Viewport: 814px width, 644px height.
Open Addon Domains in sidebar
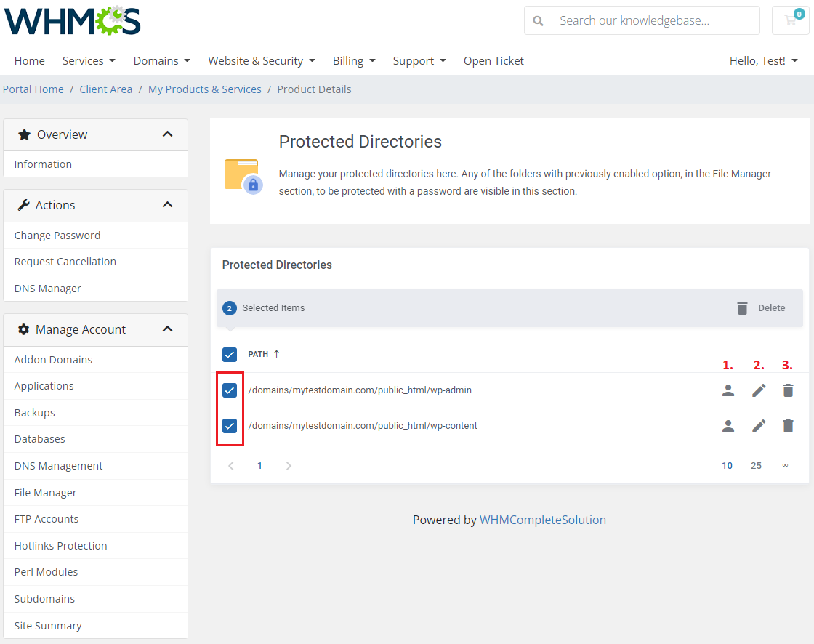coord(95,359)
